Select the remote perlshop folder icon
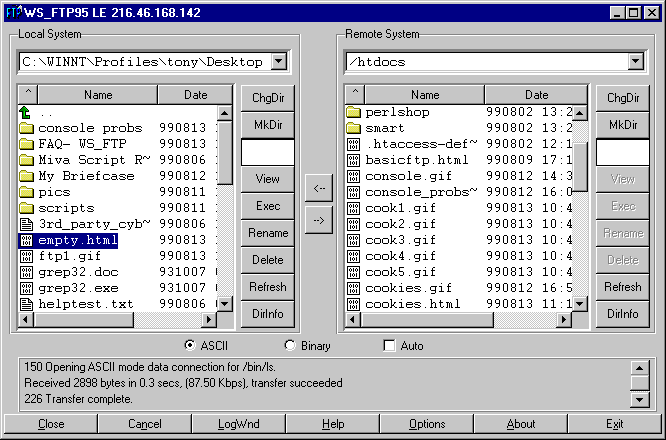666x440 pixels. coord(353,112)
